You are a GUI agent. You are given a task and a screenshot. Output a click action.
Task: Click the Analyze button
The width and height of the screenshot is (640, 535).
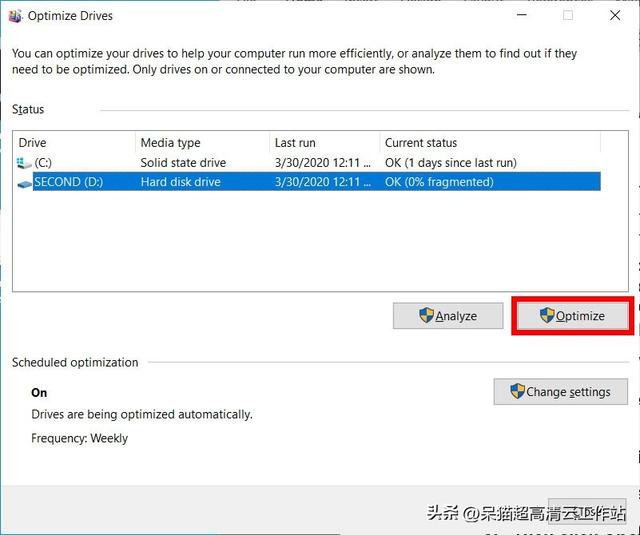pos(448,315)
